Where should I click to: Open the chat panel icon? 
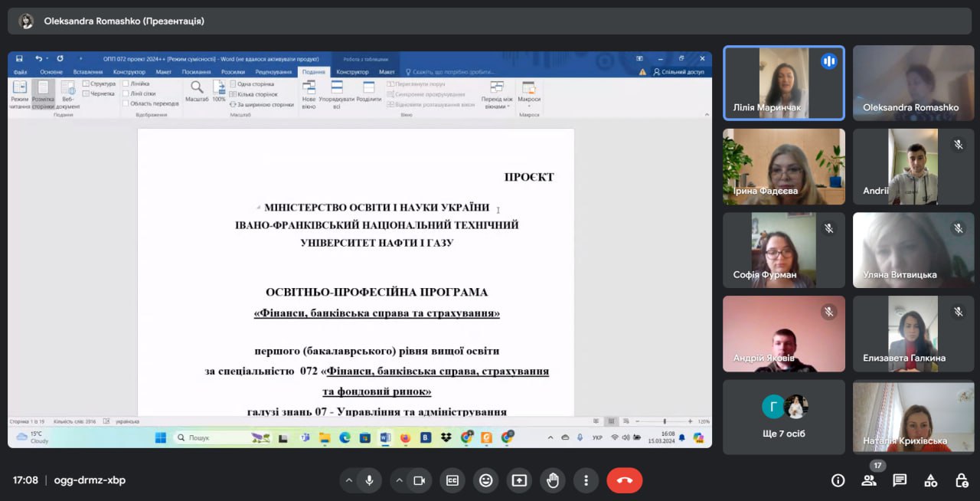point(900,480)
